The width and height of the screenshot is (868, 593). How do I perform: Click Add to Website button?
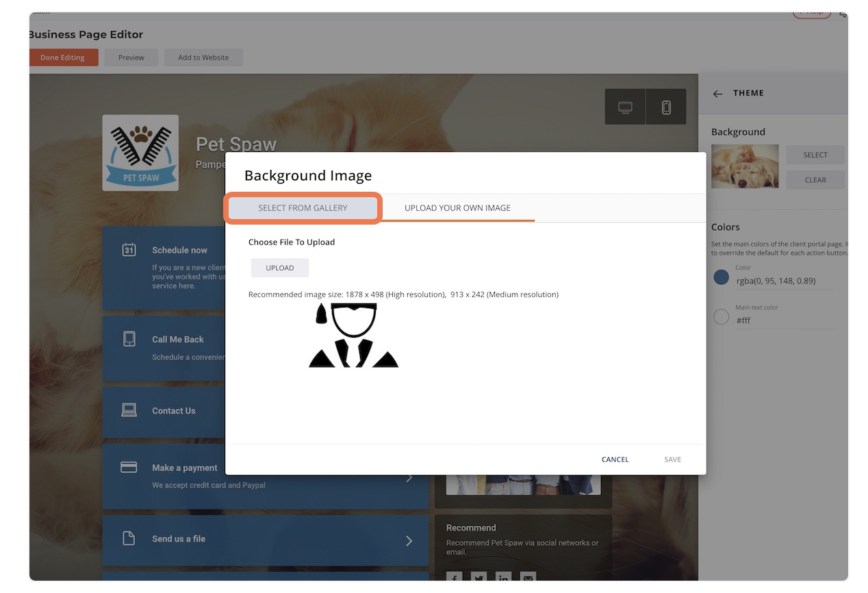pyautogui.click(x=203, y=58)
